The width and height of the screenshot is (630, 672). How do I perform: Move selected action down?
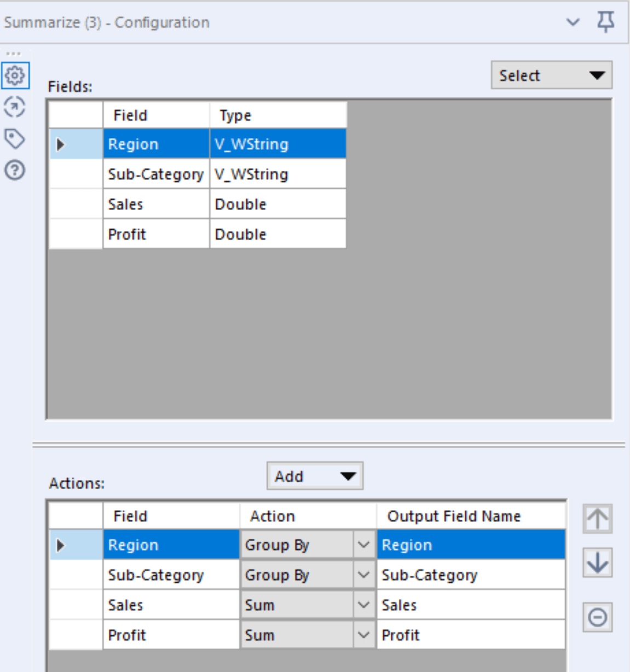point(597,563)
